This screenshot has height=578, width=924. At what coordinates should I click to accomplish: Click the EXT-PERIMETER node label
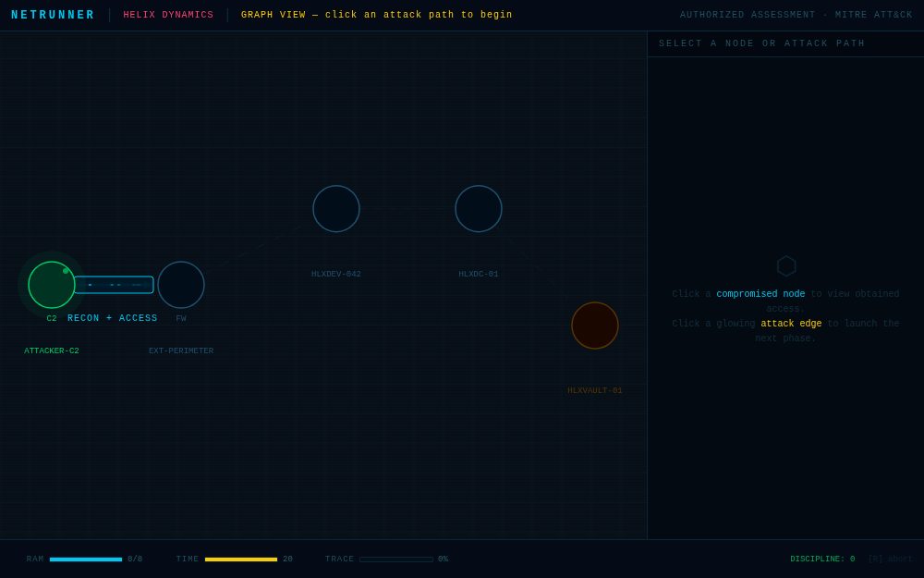[181, 350]
